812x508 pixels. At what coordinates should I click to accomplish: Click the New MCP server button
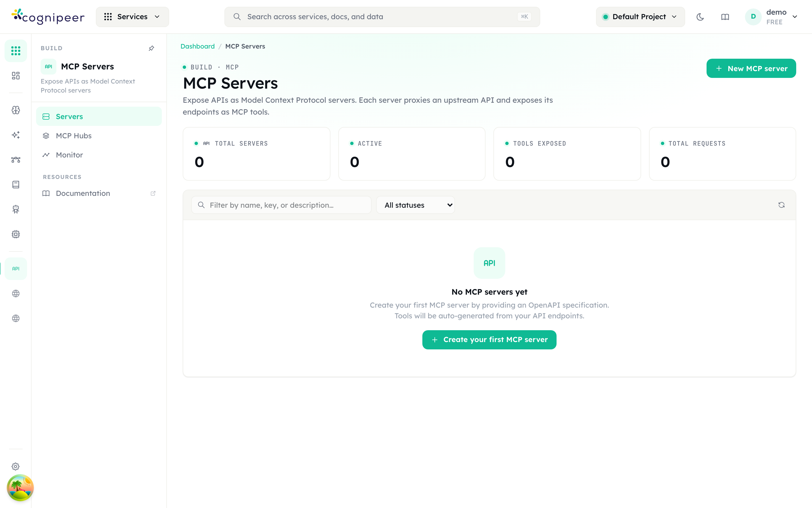pyautogui.click(x=751, y=68)
